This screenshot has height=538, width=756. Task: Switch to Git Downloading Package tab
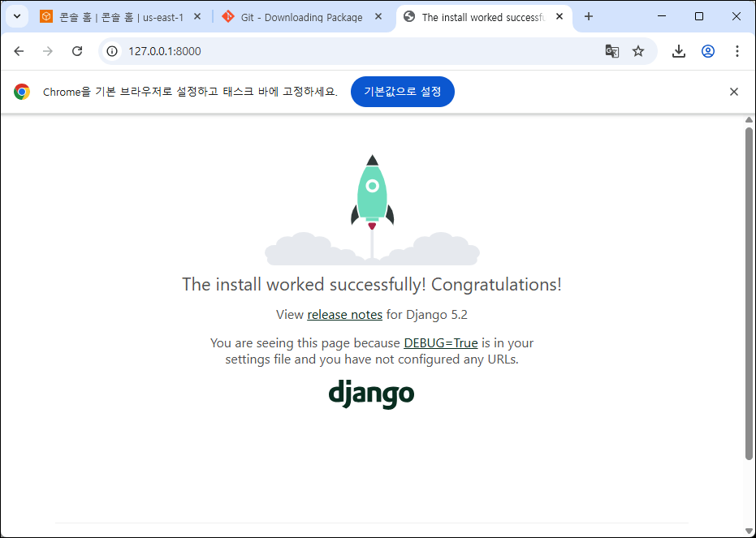tap(301, 17)
